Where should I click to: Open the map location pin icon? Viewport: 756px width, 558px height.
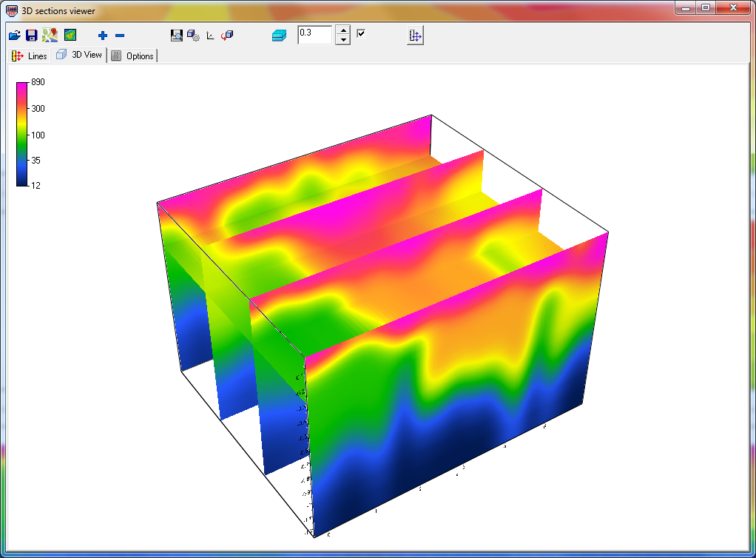click(50, 36)
